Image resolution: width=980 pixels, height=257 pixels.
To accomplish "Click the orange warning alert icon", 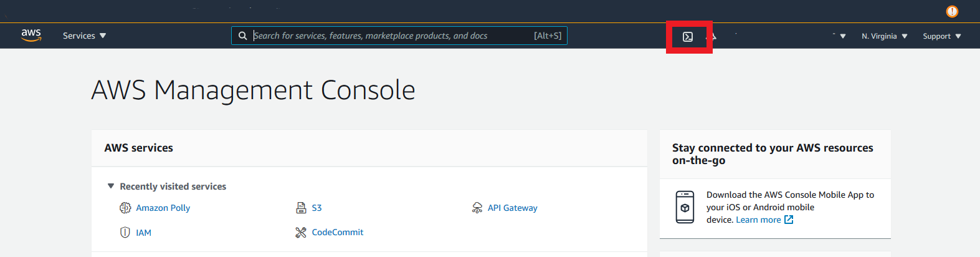I will point(952,11).
